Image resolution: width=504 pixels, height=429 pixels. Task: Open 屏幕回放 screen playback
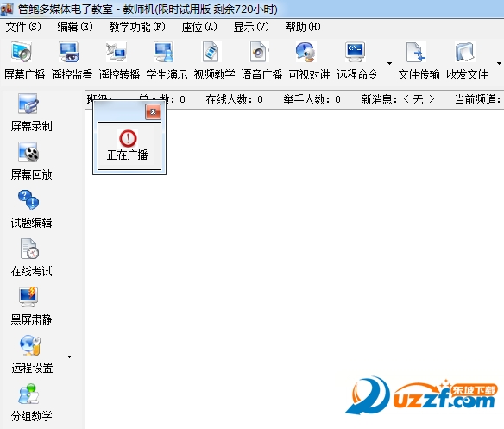[31, 161]
